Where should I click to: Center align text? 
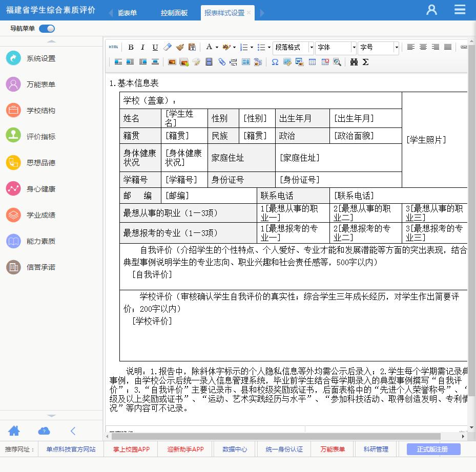tap(423, 47)
